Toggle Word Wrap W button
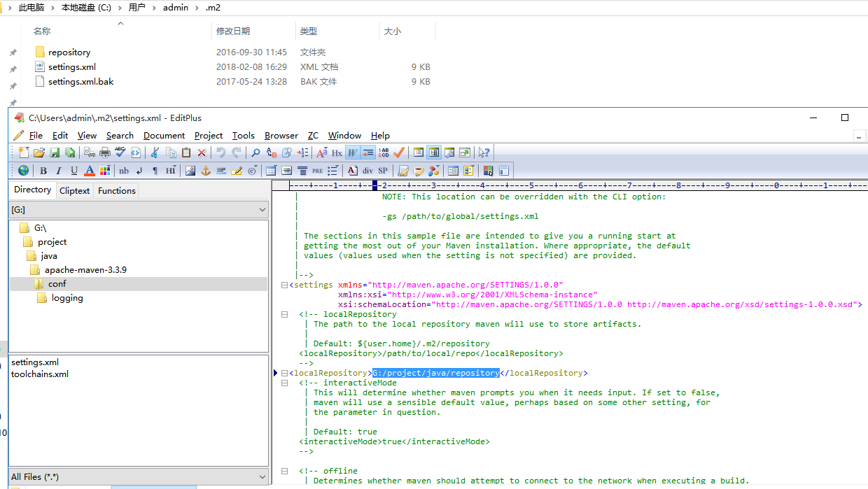Viewport: 868px width, 489px height. (353, 153)
